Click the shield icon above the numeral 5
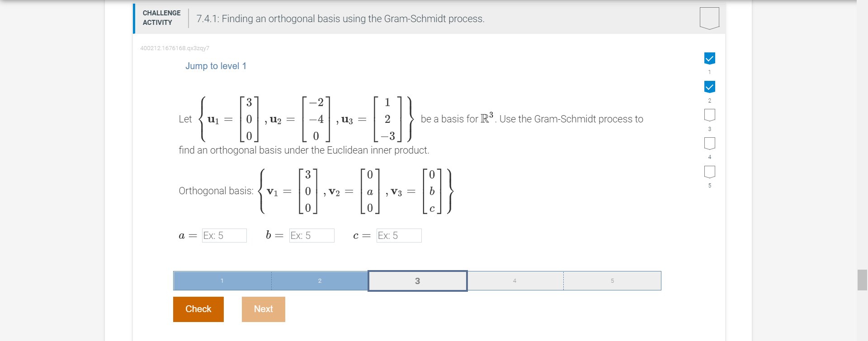Image resolution: width=868 pixels, height=341 pixels. click(x=710, y=172)
